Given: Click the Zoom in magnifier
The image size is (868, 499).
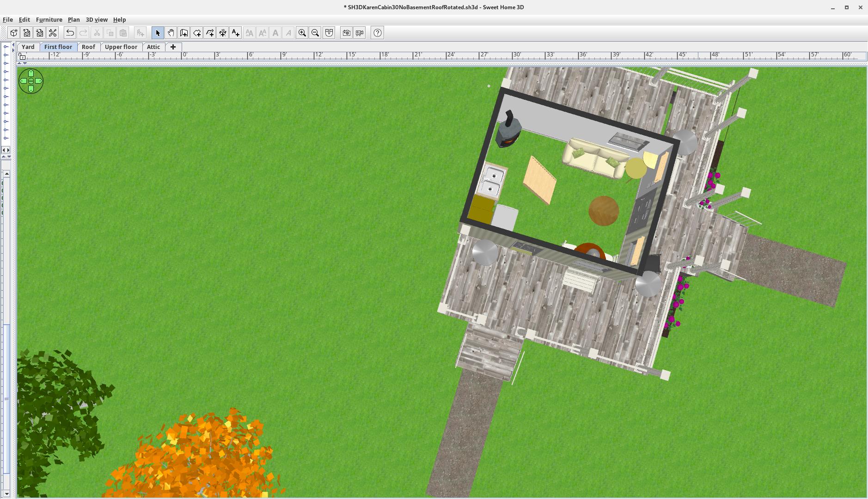Looking at the screenshot, I should (302, 33).
